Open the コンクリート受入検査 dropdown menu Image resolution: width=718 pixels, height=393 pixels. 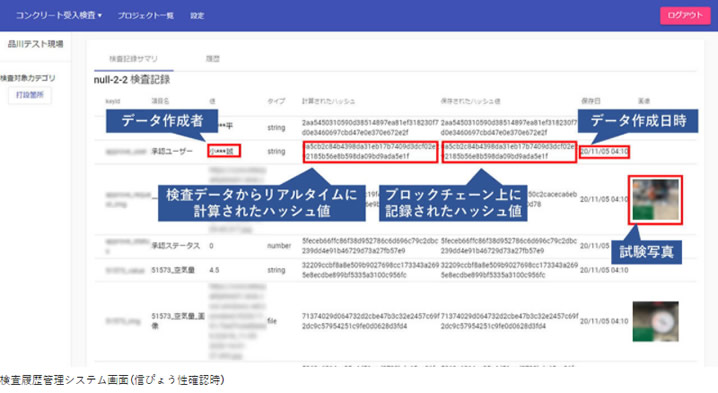click(59, 15)
